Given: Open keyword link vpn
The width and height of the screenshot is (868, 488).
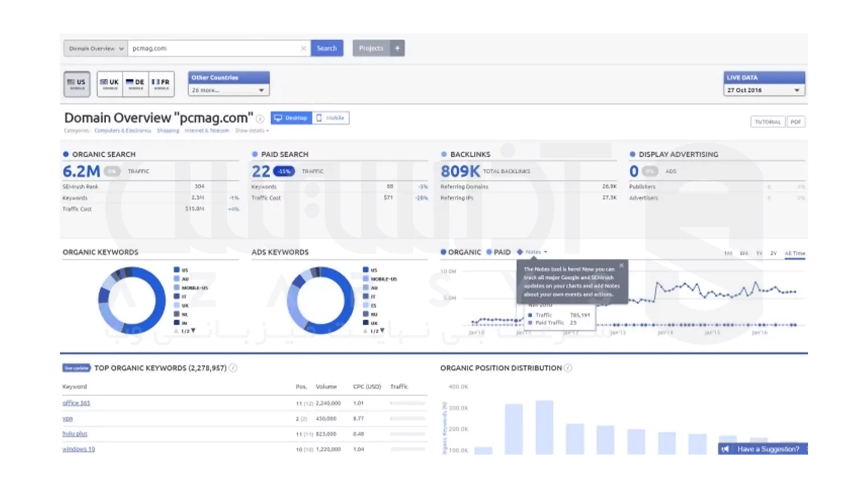Looking at the screenshot, I should click(x=67, y=419).
